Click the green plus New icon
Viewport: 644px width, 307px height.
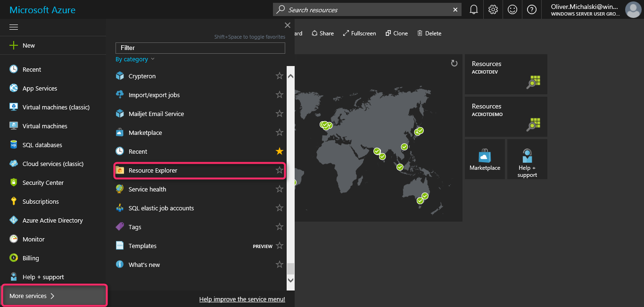pyautogui.click(x=14, y=46)
